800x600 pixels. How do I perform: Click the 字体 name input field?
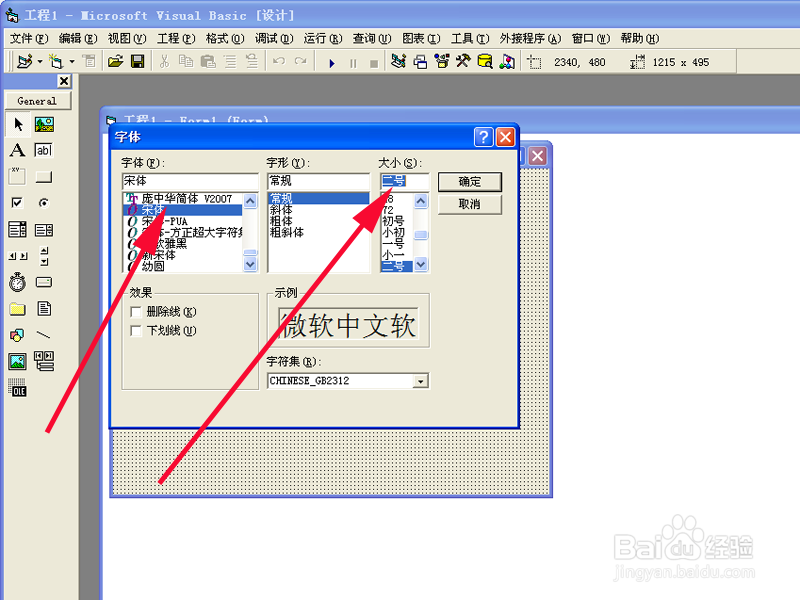pos(190,181)
